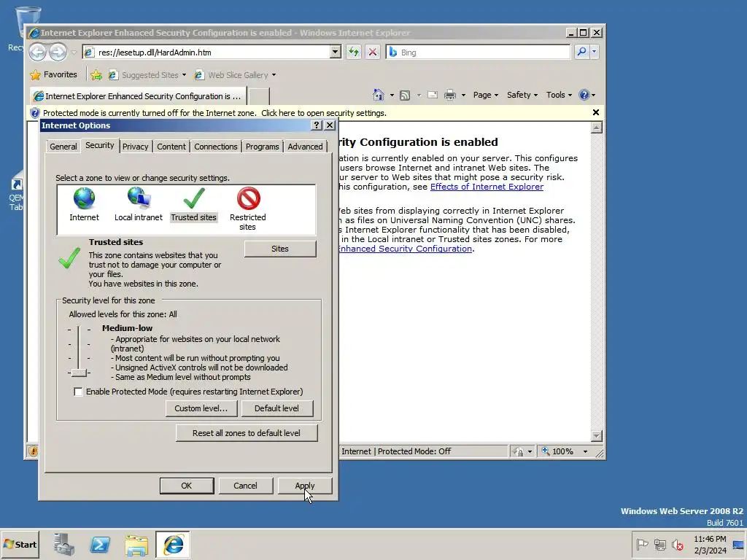
Task: Click the Action Center flag tray icon
Action: (642, 544)
